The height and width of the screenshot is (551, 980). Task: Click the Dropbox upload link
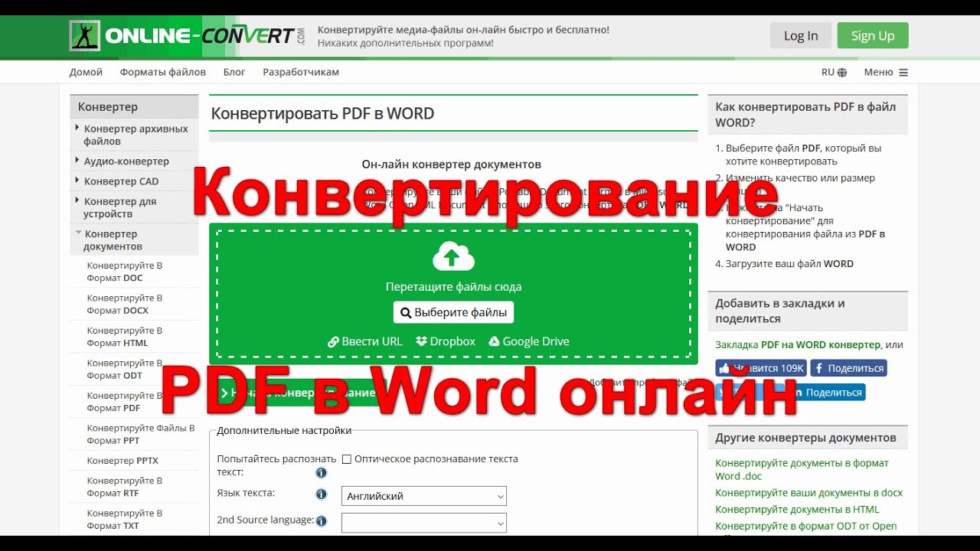click(446, 341)
